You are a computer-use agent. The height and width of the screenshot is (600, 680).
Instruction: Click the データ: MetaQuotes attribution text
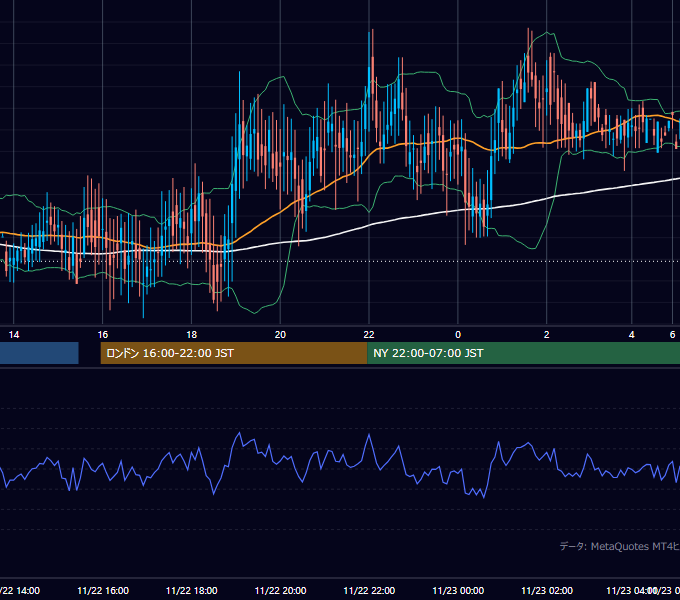pyautogui.click(x=620, y=546)
